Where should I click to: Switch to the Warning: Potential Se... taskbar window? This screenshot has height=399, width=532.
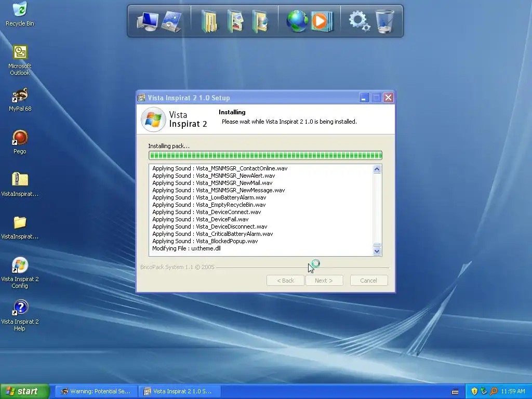(96, 392)
